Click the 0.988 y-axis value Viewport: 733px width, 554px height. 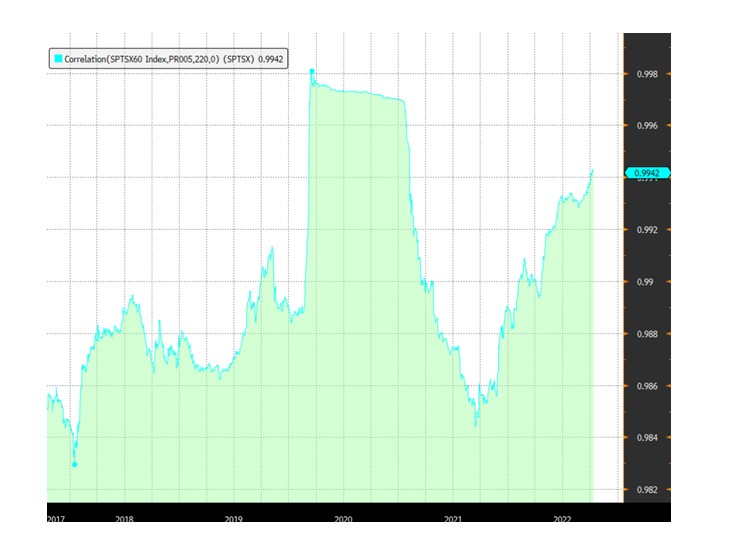point(646,334)
